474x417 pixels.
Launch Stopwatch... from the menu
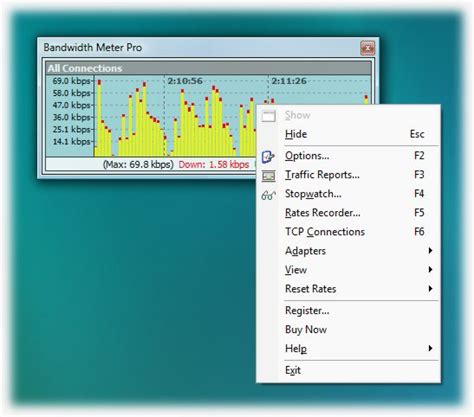348,194
